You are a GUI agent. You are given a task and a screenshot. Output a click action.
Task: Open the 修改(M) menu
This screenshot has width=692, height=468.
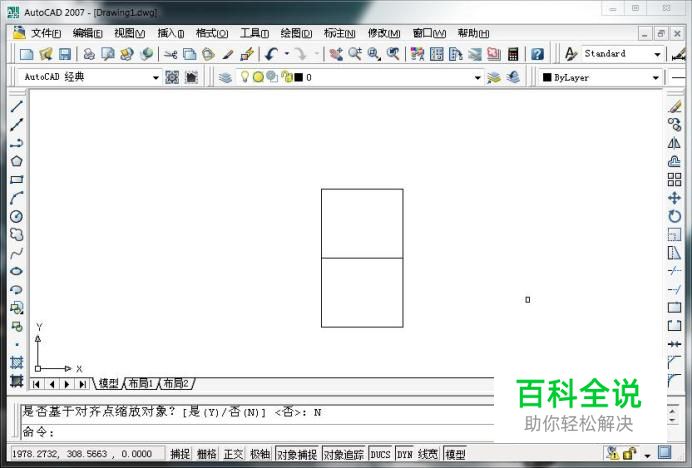point(384,33)
